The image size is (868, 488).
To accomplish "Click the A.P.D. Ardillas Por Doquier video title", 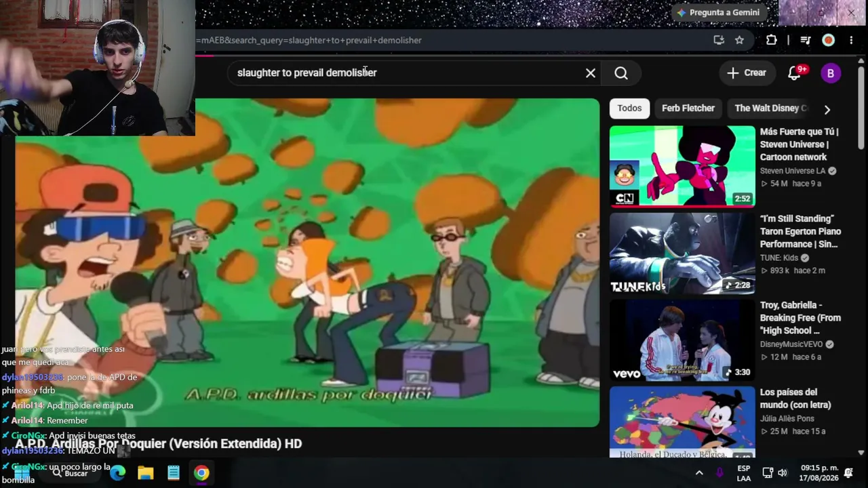I will [159, 443].
